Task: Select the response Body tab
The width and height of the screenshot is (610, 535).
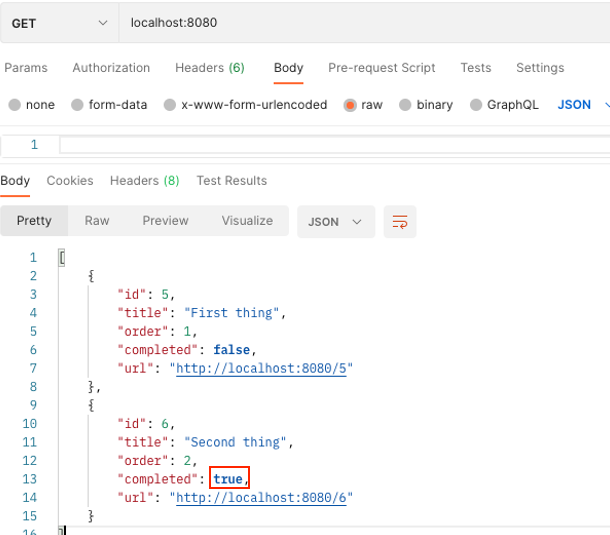Action: [15, 181]
